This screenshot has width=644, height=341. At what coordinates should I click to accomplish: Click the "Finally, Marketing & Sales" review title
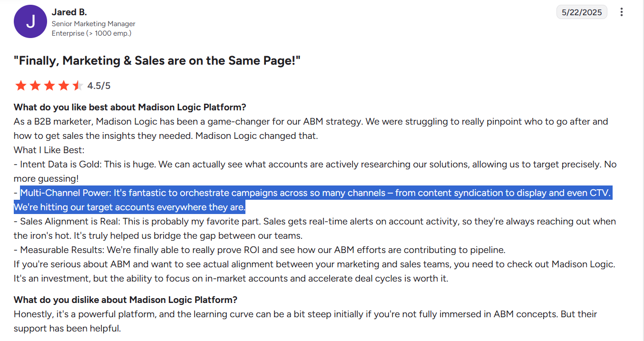[x=157, y=61]
